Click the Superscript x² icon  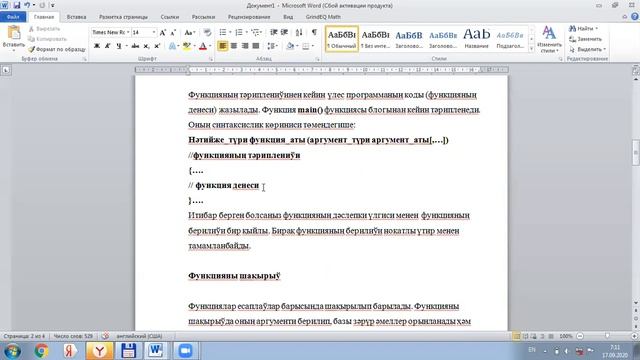point(157,46)
